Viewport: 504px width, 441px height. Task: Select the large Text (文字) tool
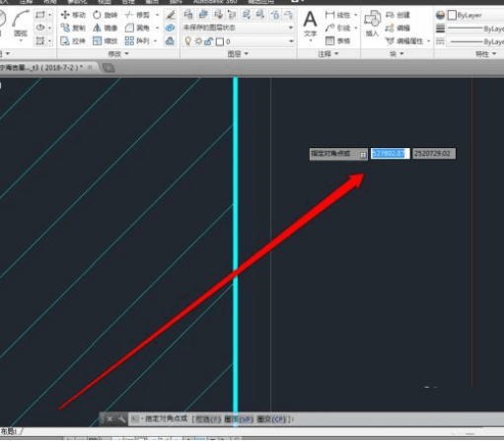point(310,24)
